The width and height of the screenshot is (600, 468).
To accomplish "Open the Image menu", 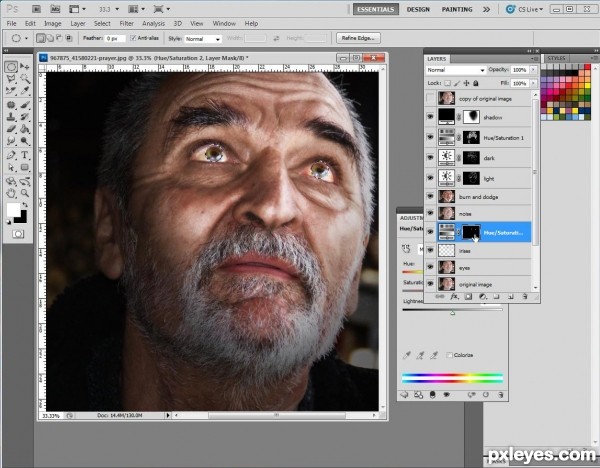I will click(53, 23).
